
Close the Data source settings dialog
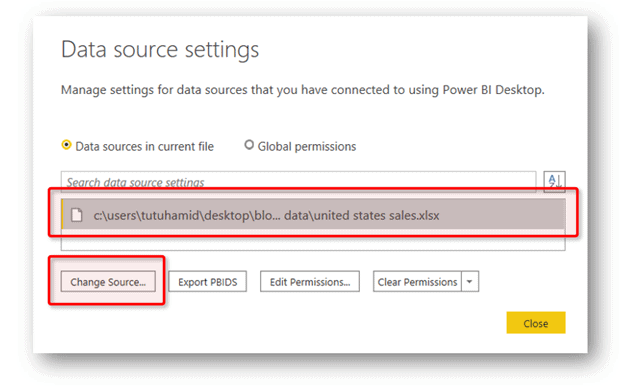[x=536, y=323]
